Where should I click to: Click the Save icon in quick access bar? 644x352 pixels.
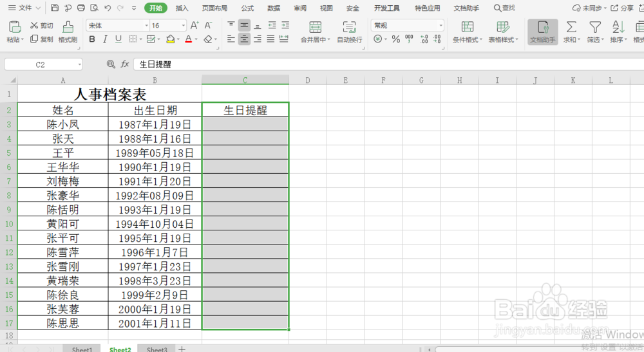(54, 8)
